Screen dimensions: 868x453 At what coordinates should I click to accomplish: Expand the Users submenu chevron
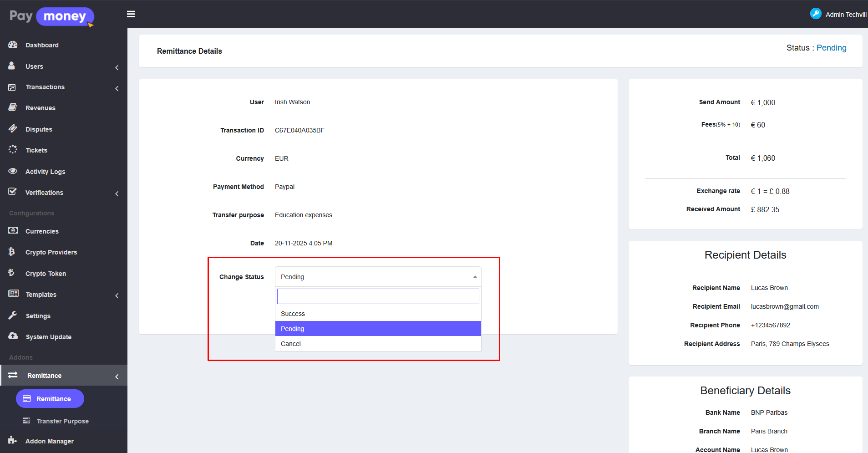117,67
